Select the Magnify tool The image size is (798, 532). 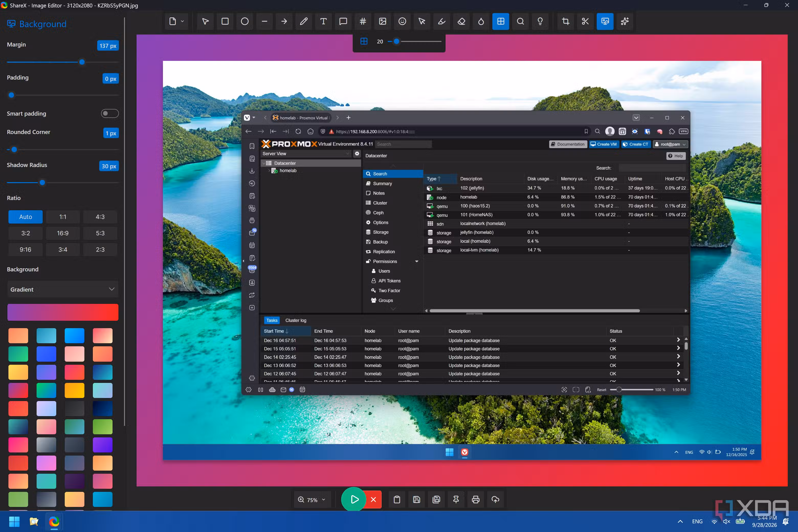point(520,21)
